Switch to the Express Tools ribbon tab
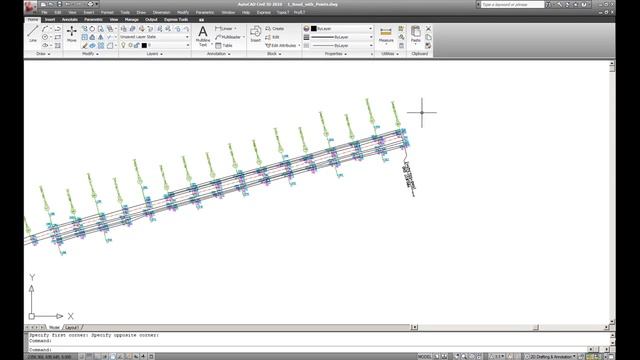 coord(176,20)
